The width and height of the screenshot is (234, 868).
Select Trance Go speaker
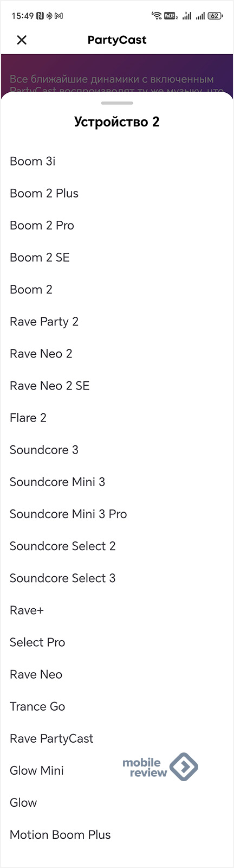(x=117, y=706)
